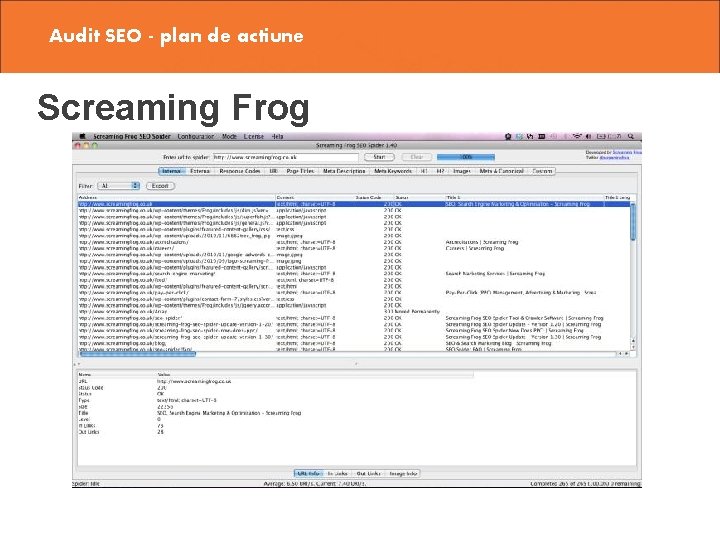Viewport: 720px width, 540px height.
Task: Switch to the H1 tab
Action: (x=424, y=171)
